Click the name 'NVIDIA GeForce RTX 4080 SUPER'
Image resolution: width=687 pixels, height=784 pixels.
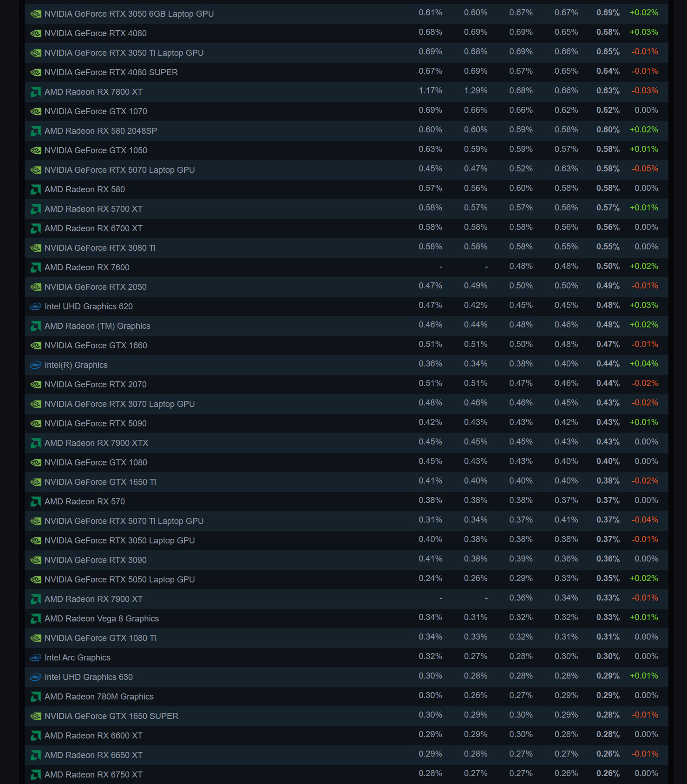coord(111,72)
